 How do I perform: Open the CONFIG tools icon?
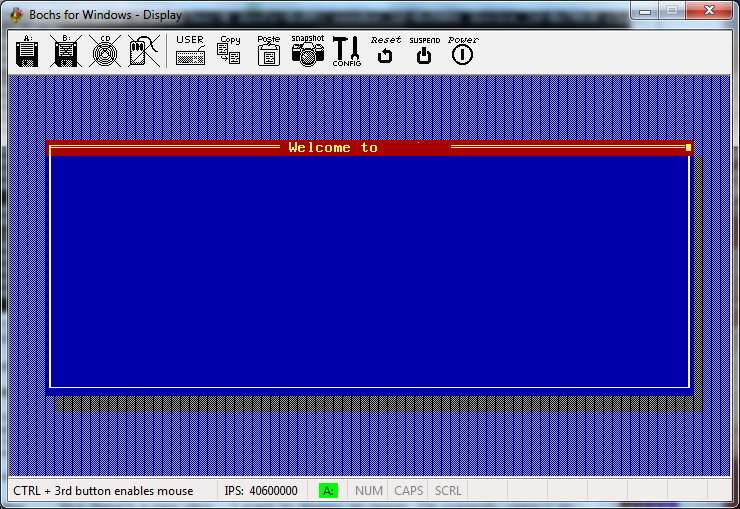(x=347, y=51)
